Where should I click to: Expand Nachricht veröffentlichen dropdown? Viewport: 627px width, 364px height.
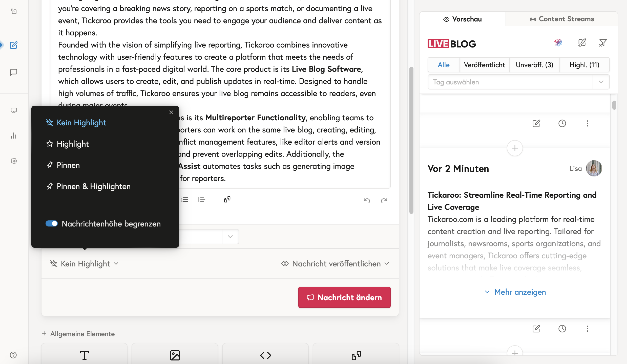point(336,264)
